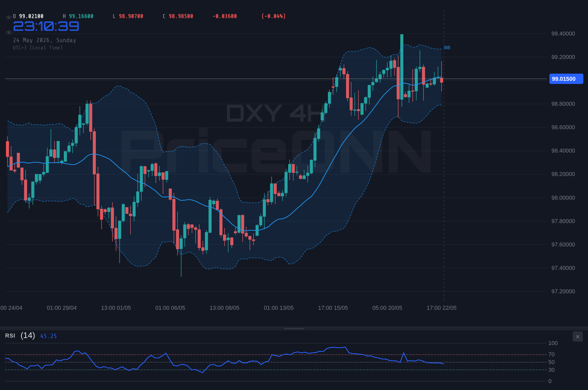The width and height of the screenshot is (588, 390).
Task: Click the close price value 98.98500
Action: point(181,16)
